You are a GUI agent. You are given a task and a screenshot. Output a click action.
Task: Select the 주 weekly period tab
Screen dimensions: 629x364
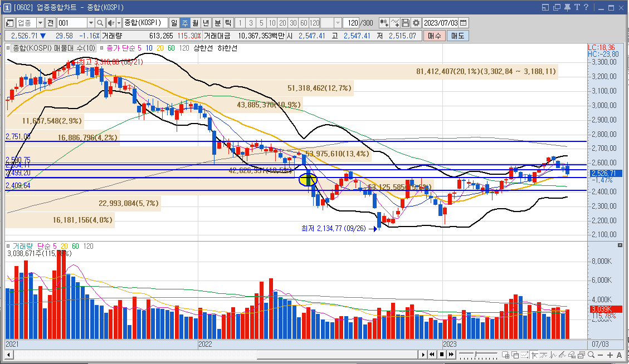click(184, 23)
